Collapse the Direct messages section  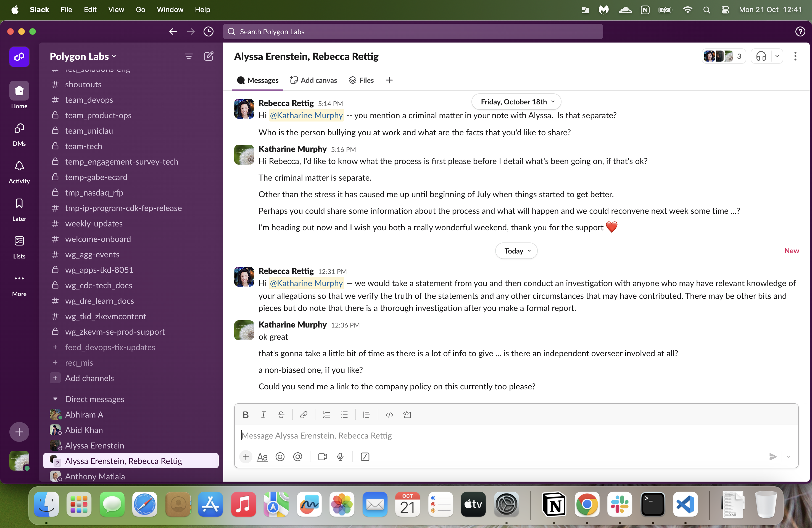(x=55, y=399)
